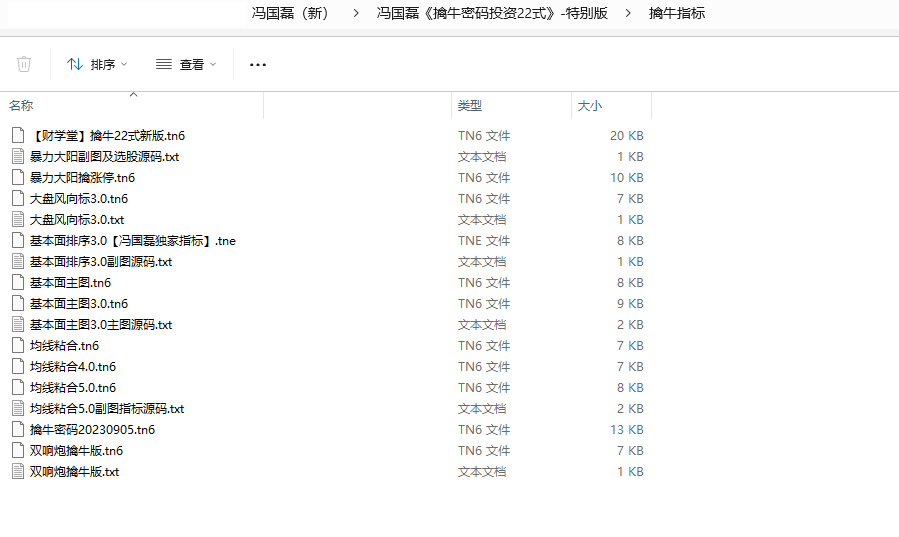Click text icon of 基本面排序3.0副图源码.txt
Image resolution: width=899 pixels, height=537 pixels.
pos(18,261)
